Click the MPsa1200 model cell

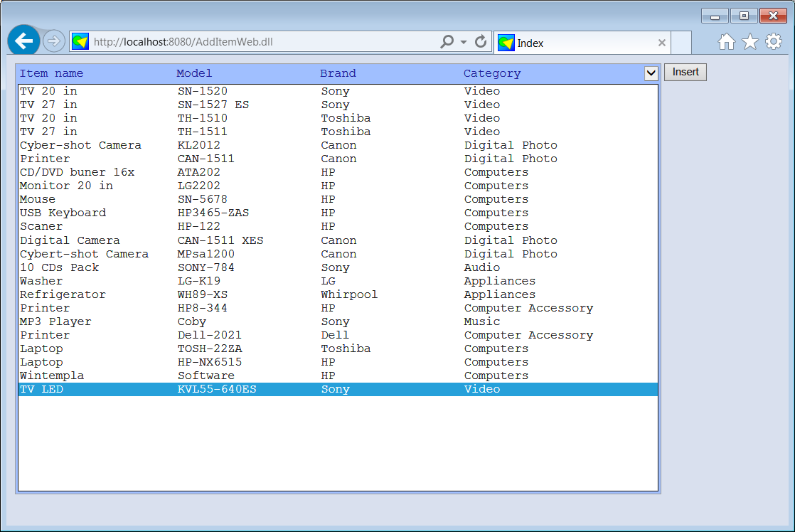point(206,254)
